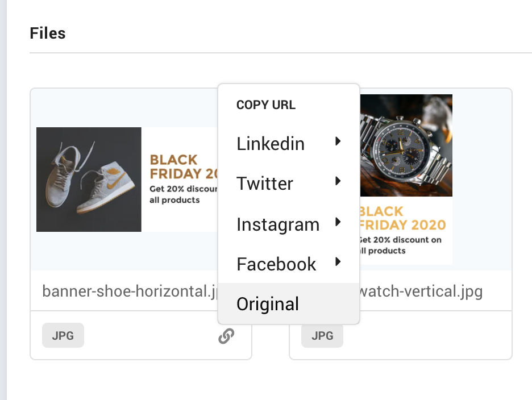Viewport: 532px width, 400px height.
Task: Choose Instagram from the Copy URL options
Action: pyautogui.click(x=277, y=224)
